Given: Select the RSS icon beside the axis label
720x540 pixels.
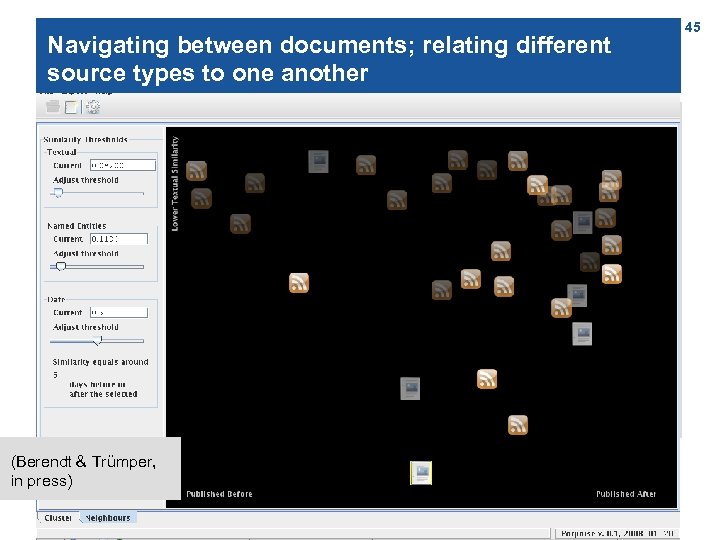Looking at the screenshot, I should click(x=196, y=171).
